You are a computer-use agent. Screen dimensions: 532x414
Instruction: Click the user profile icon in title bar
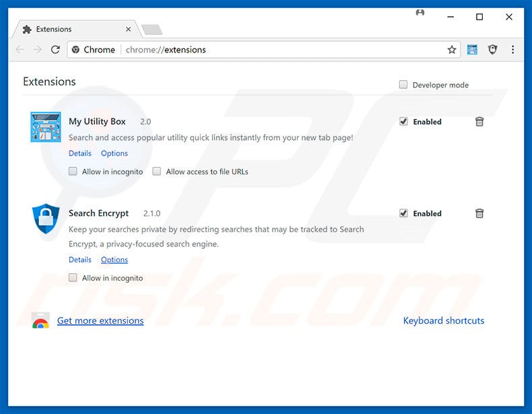[x=420, y=13]
